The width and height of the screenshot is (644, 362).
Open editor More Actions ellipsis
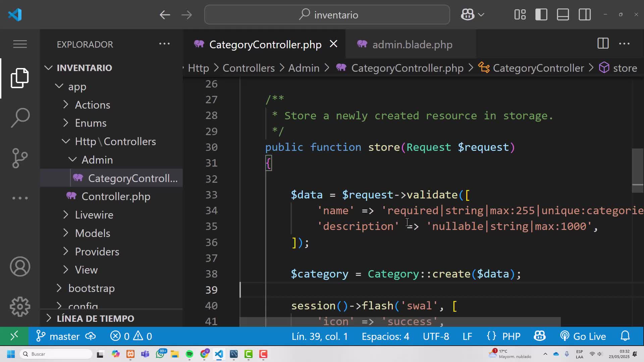(624, 44)
